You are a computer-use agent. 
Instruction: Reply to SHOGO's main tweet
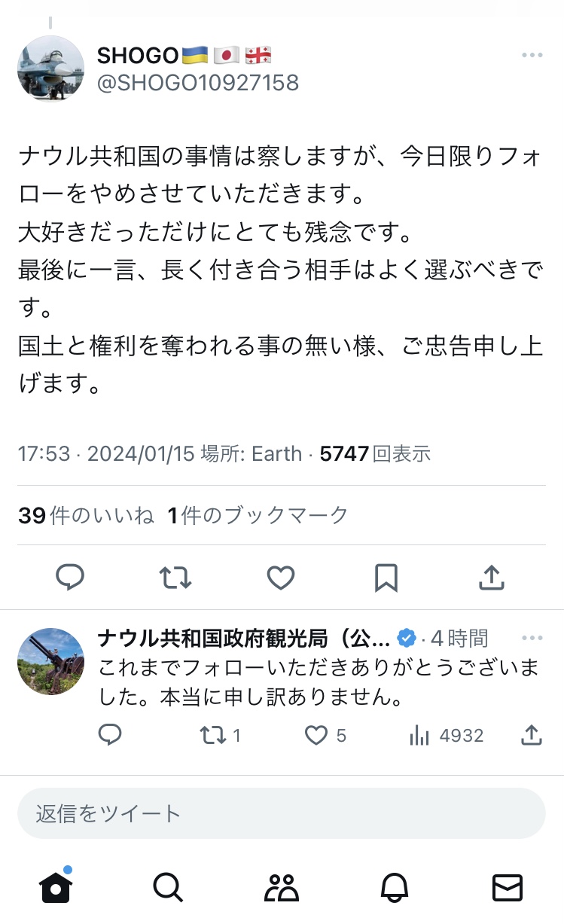click(x=70, y=578)
